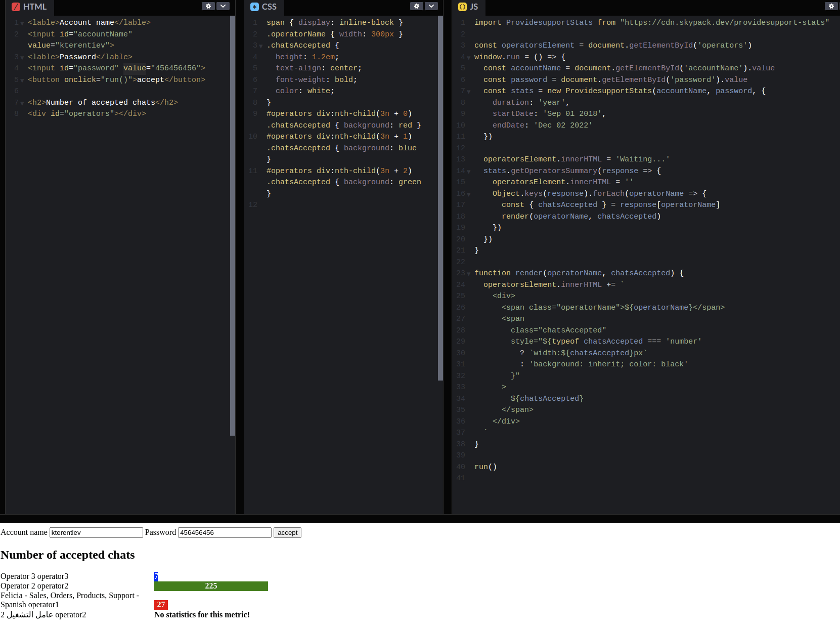This screenshot has height=630, width=840.
Task: Select the JS panel title tab
Action: click(x=469, y=7)
